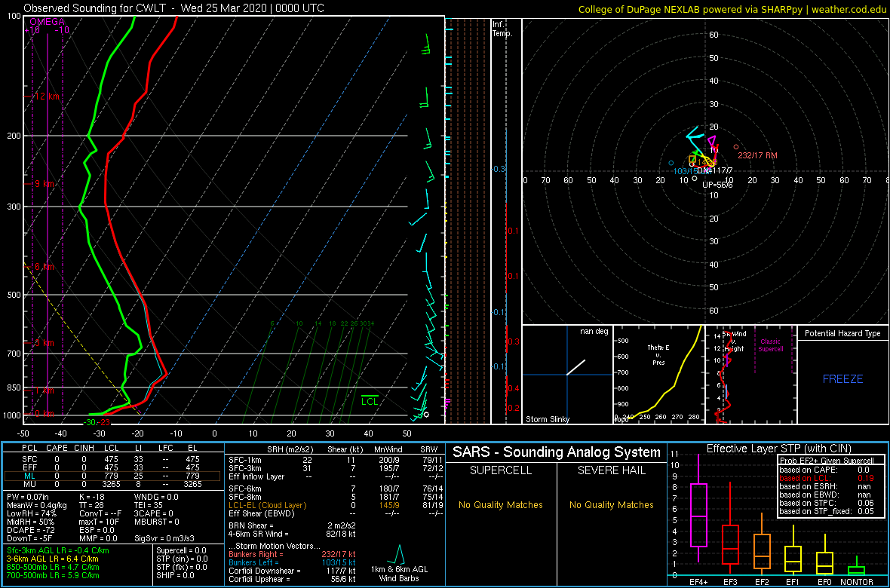Click the SUPERCELL column heading
The height and width of the screenshot is (588, 890).
[502, 470]
